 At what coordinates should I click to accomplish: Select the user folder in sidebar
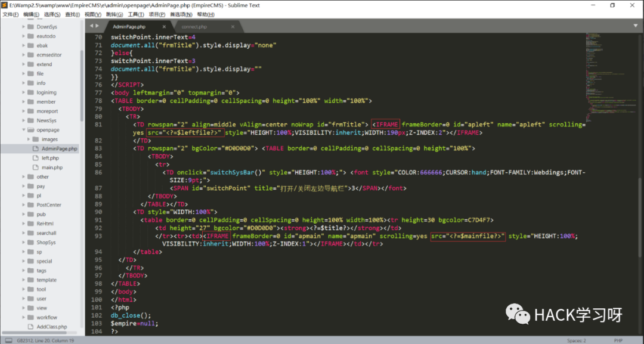pos(42,299)
